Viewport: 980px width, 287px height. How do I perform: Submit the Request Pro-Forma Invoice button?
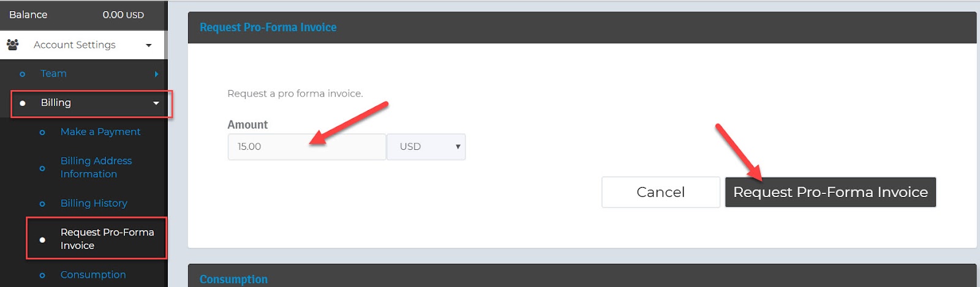pos(831,192)
